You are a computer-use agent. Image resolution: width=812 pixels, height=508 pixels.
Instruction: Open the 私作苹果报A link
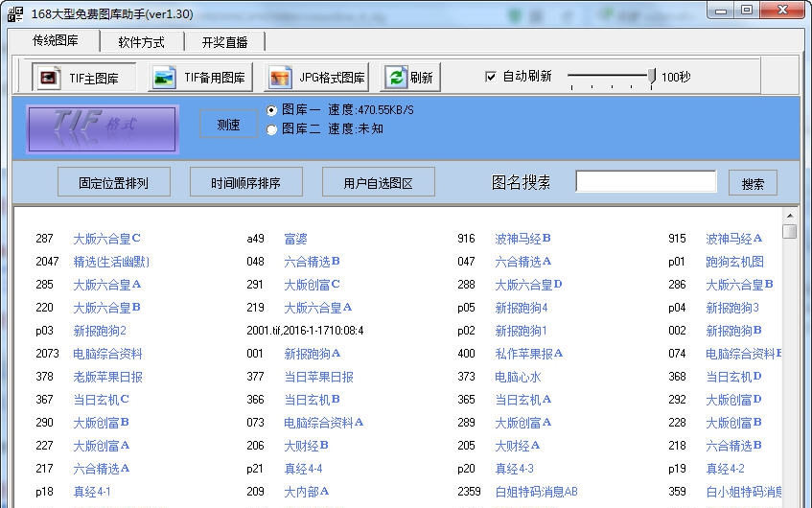[x=529, y=354]
